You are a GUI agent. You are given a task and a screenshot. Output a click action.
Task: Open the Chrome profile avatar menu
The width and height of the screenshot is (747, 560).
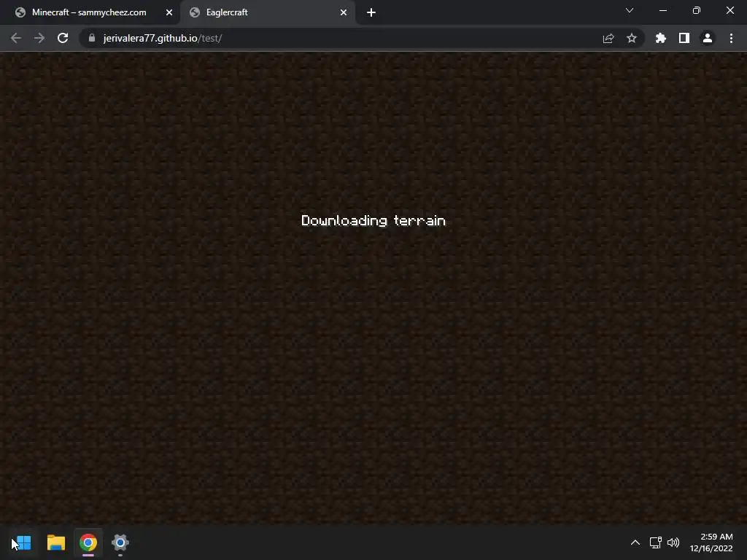tap(708, 38)
